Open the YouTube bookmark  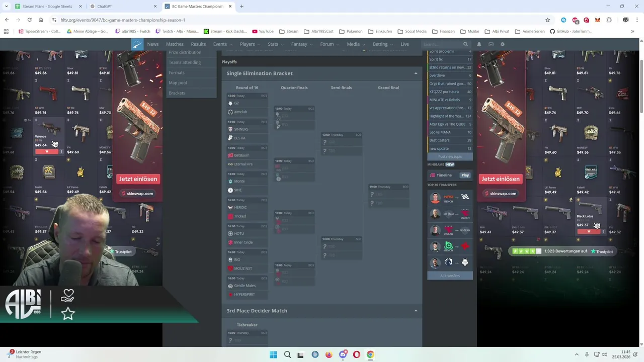tap(263, 31)
